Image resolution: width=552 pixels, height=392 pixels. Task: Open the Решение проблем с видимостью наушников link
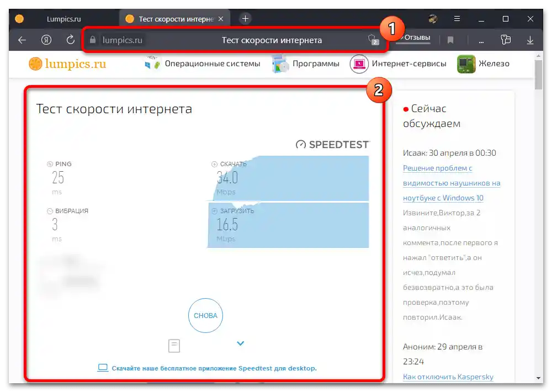click(x=452, y=183)
